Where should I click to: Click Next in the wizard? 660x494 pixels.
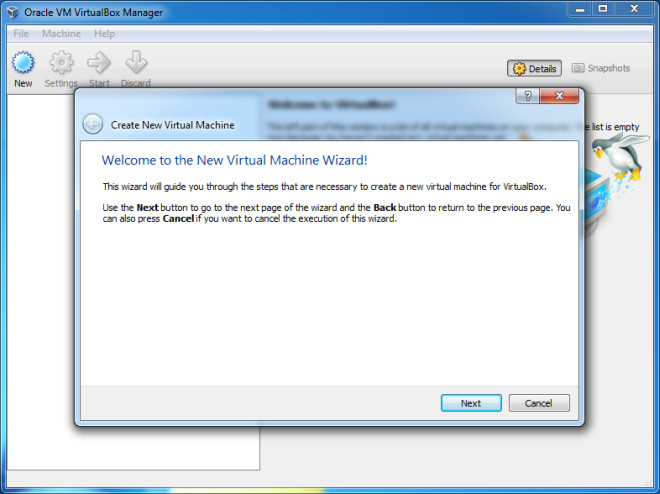click(471, 403)
